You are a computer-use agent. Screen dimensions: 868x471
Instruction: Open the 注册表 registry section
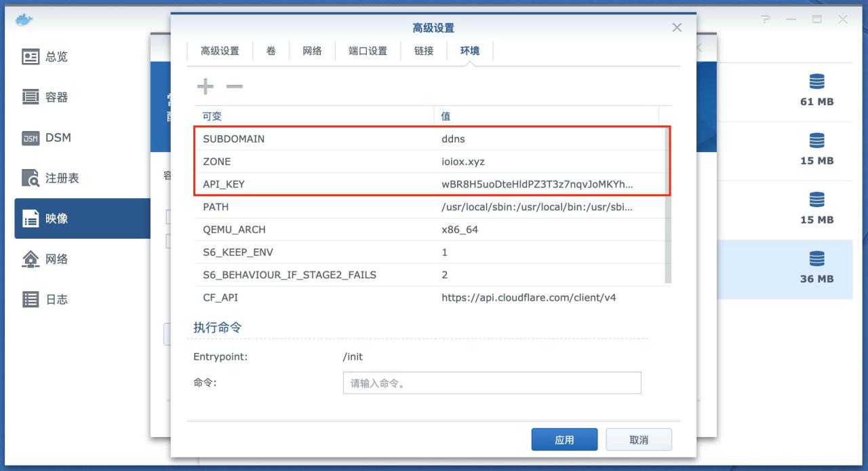pyautogui.click(x=57, y=178)
